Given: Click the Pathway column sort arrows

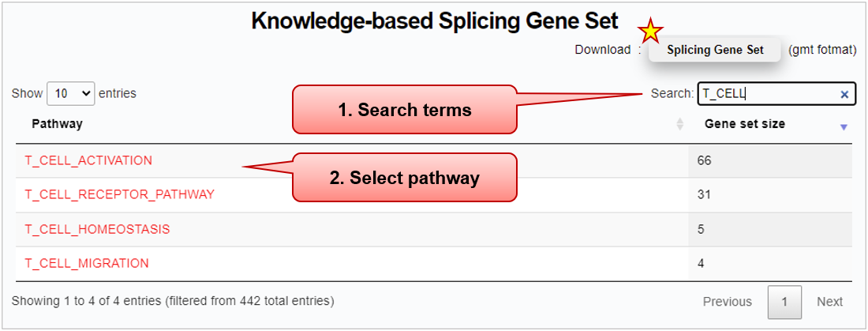Looking at the screenshot, I should (x=679, y=125).
